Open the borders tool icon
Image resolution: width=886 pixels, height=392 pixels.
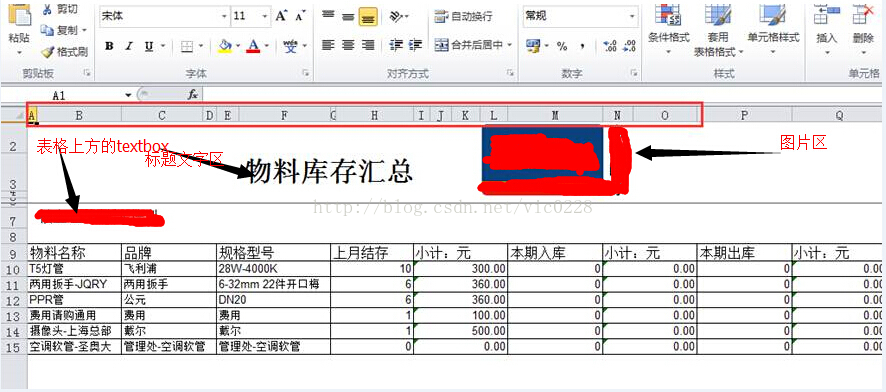tap(187, 46)
